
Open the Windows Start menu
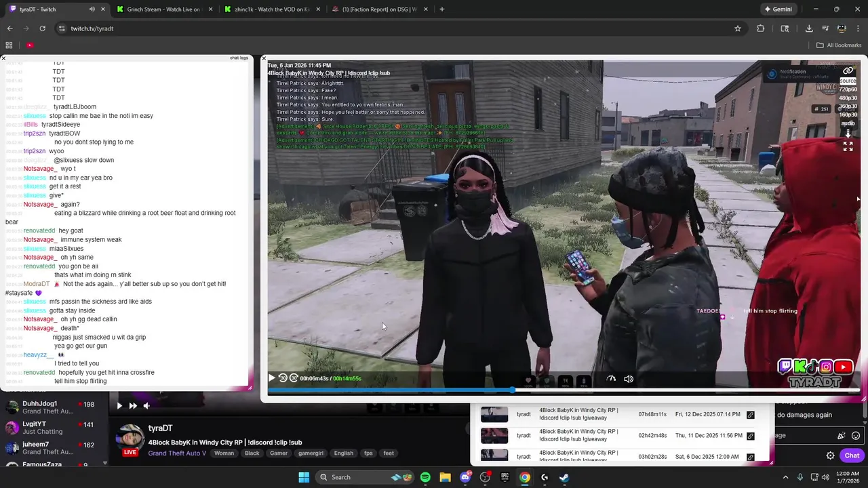click(304, 477)
